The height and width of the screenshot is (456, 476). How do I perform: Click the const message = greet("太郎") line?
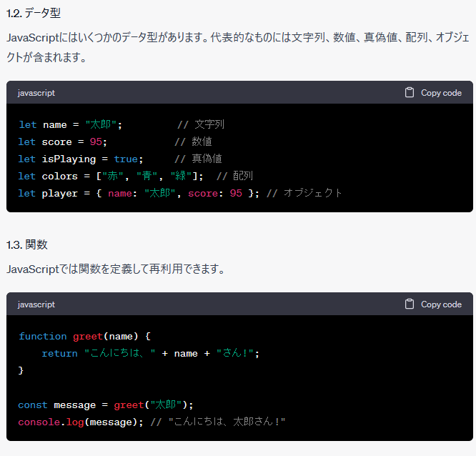(106, 405)
